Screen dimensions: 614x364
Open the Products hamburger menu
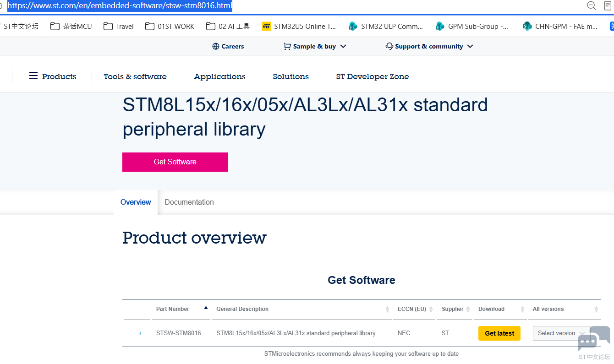[x=53, y=76]
